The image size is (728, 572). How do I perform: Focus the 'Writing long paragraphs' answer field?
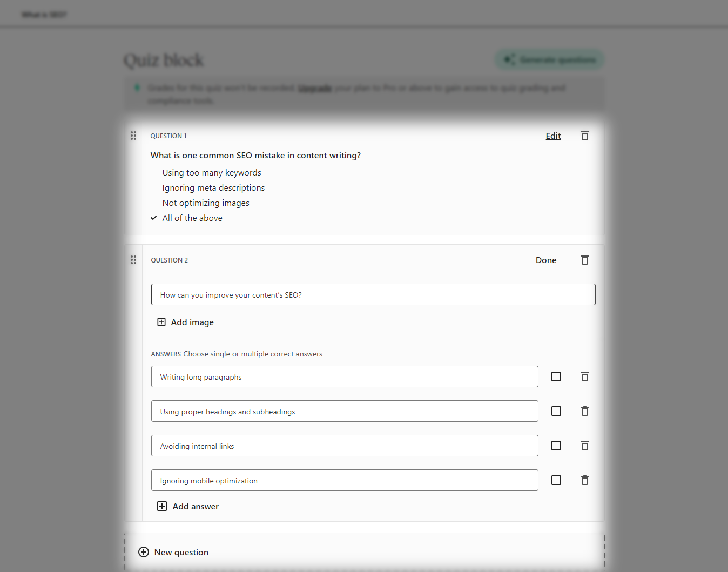345,376
